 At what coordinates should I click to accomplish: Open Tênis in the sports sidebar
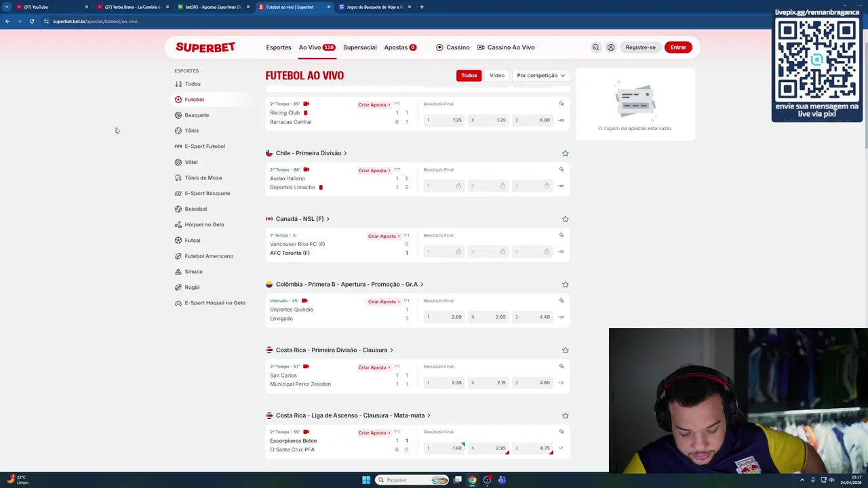[x=192, y=131]
